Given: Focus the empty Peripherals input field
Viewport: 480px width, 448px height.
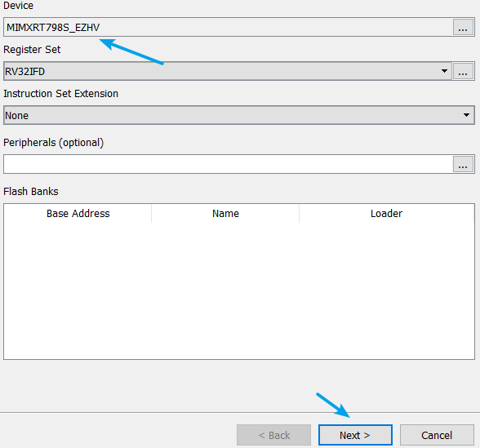Looking at the screenshot, I should click(228, 164).
